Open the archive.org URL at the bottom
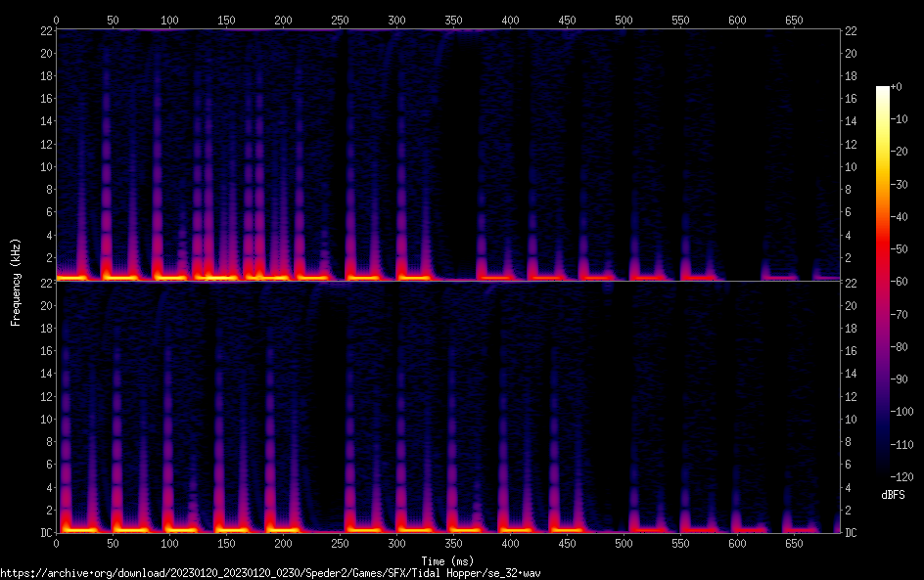Viewport: 924px width, 580px height. pyautogui.click(x=270, y=572)
